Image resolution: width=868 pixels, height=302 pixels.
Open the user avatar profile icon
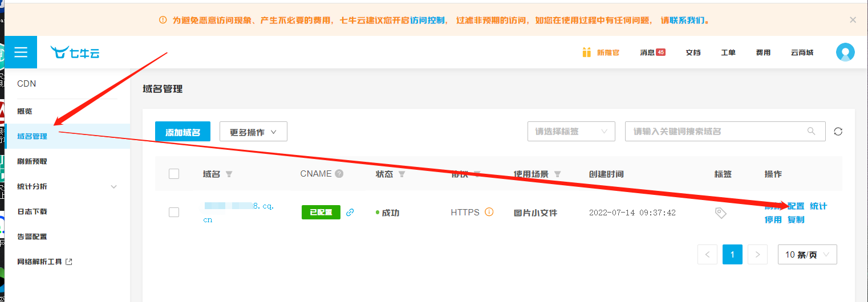tap(845, 52)
